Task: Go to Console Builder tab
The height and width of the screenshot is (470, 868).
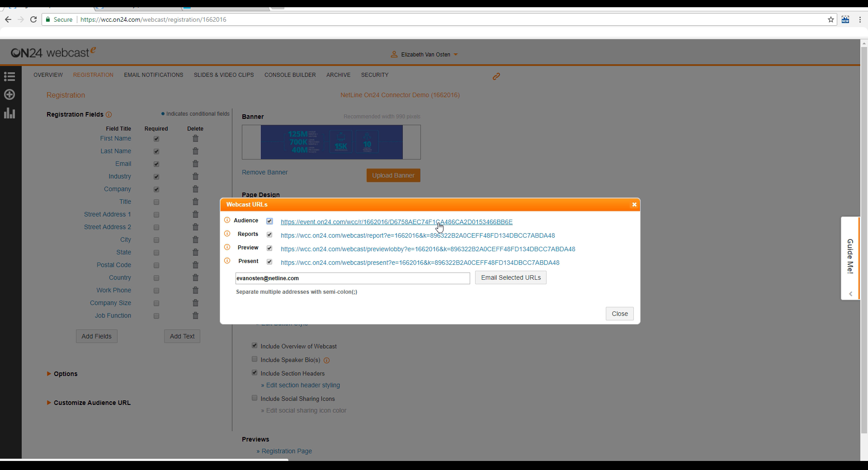Action: (290, 75)
